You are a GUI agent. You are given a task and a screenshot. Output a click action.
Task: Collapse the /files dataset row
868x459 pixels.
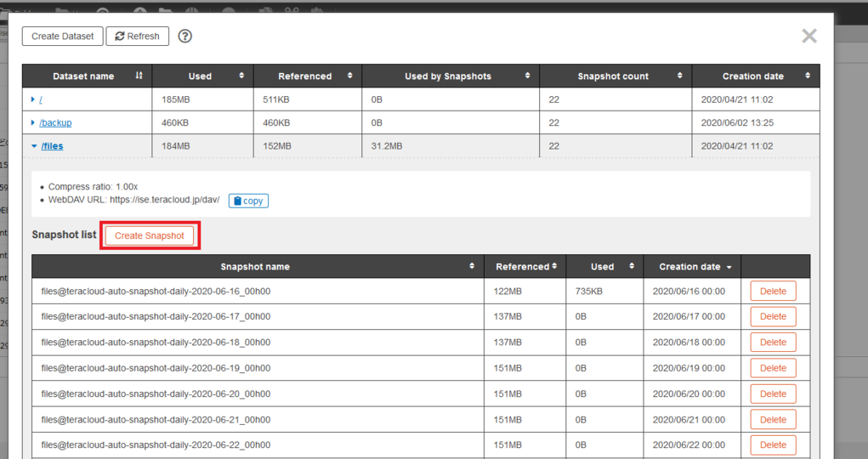click(x=34, y=146)
